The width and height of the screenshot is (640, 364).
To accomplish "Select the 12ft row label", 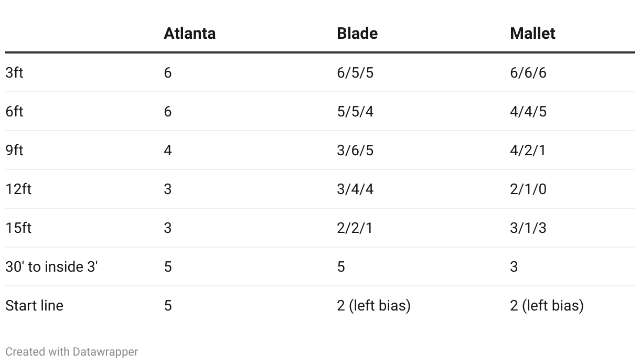I will tap(18, 189).
